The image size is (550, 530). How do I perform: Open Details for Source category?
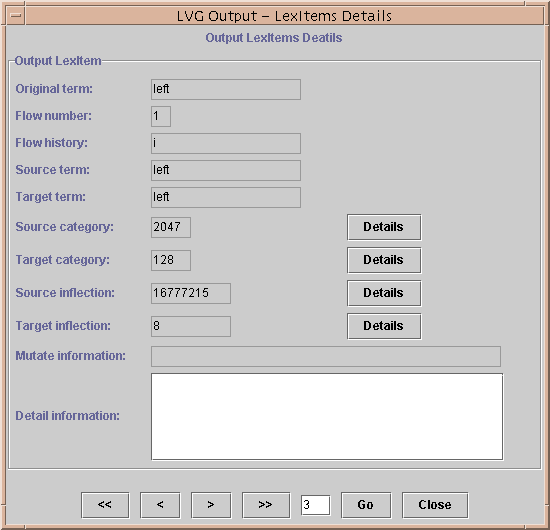tap(384, 227)
